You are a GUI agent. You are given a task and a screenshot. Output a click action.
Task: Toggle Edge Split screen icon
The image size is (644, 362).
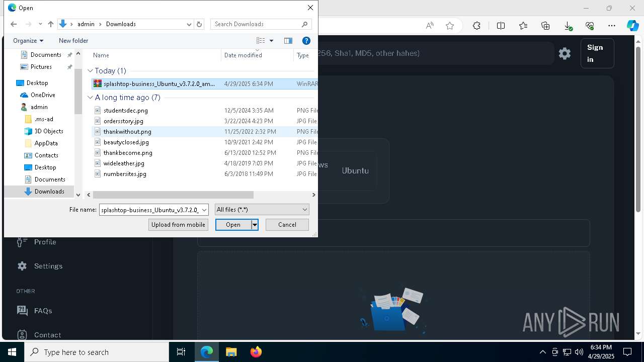click(x=501, y=26)
